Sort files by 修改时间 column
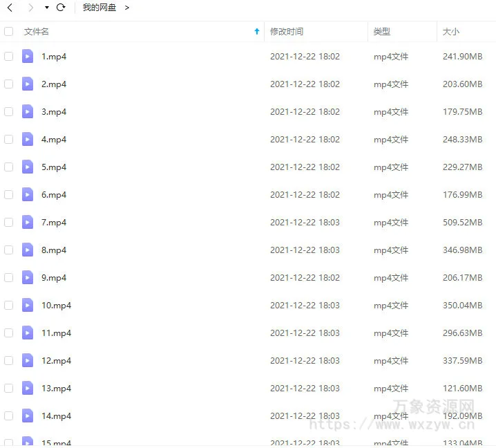The height and width of the screenshot is (448, 496). (x=287, y=32)
